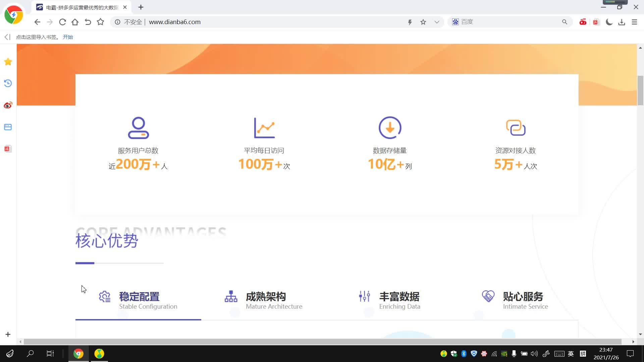Open the chevron dropdown next to the bookmark star
644x362 pixels.
[437, 22]
